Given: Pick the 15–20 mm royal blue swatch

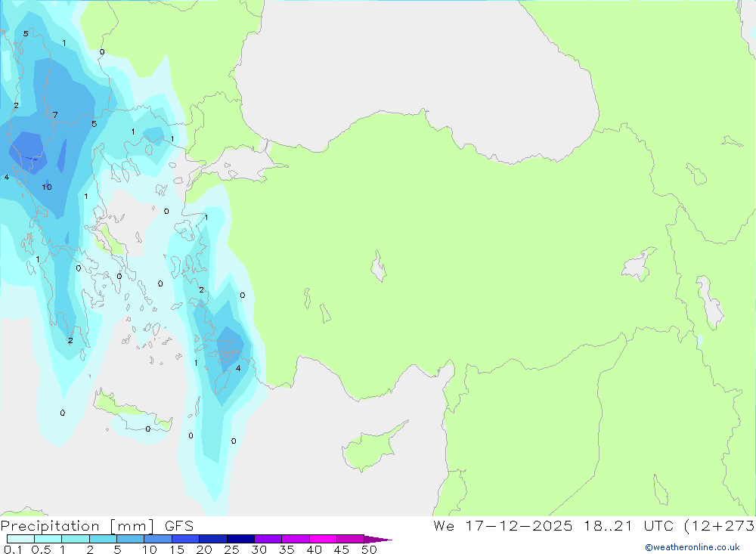Looking at the screenshot, I should pyautogui.click(x=186, y=539).
